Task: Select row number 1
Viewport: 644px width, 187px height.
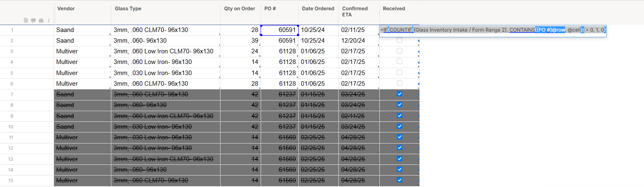Action: pyautogui.click(x=12, y=30)
